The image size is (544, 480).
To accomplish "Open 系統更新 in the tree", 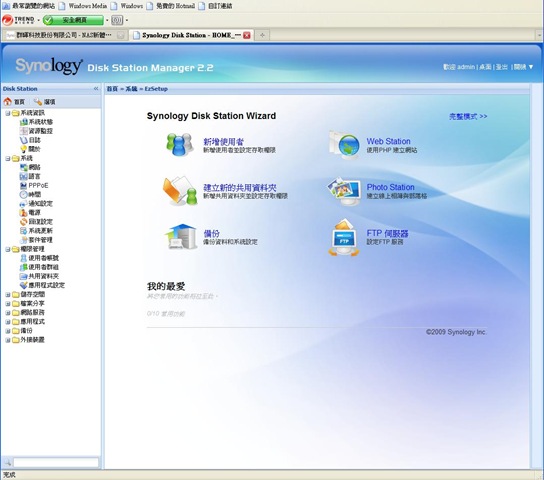I will [x=36, y=231].
